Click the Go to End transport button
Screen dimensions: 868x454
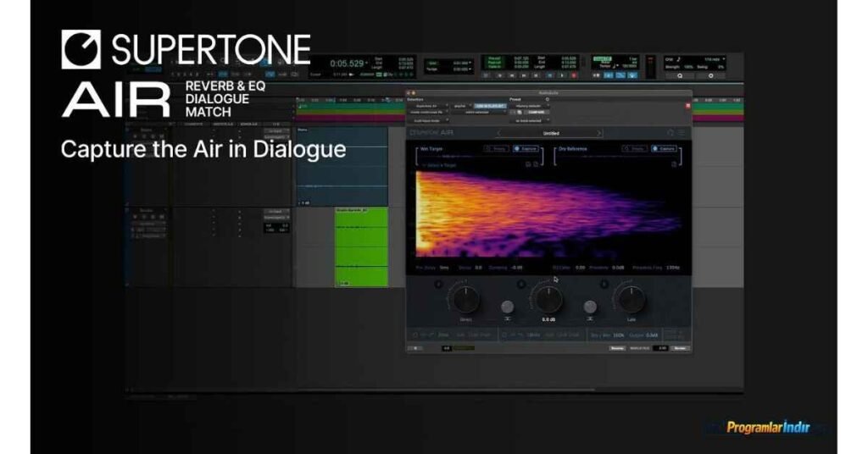[537, 75]
